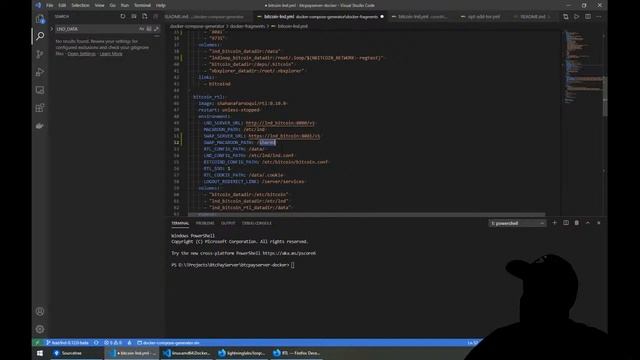Viewport: 640px width, 360px height.
Task: Open the Go menu
Action: point(113,5)
